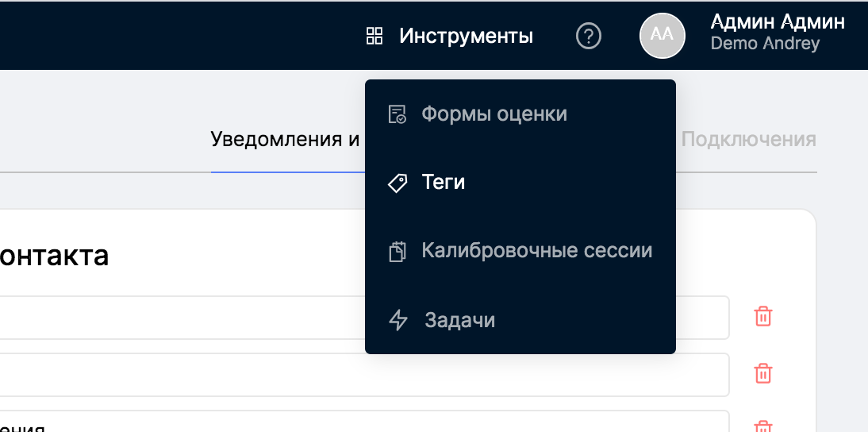Open help via the question mark icon
Screen dimensions: 868x432
pyautogui.click(x=588, y=36)
